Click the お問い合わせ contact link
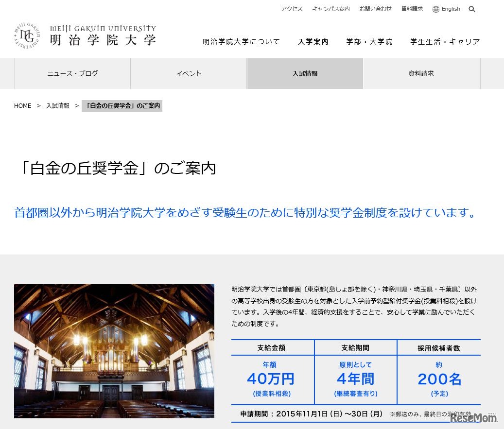The image size is (504, 429). click(x=376, y=9)
